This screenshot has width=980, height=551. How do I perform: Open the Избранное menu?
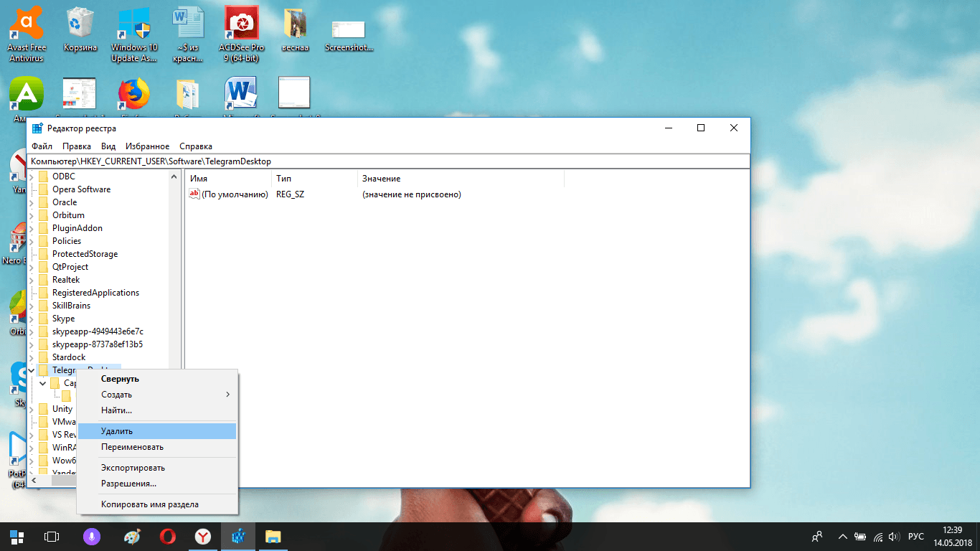[147, 146]
